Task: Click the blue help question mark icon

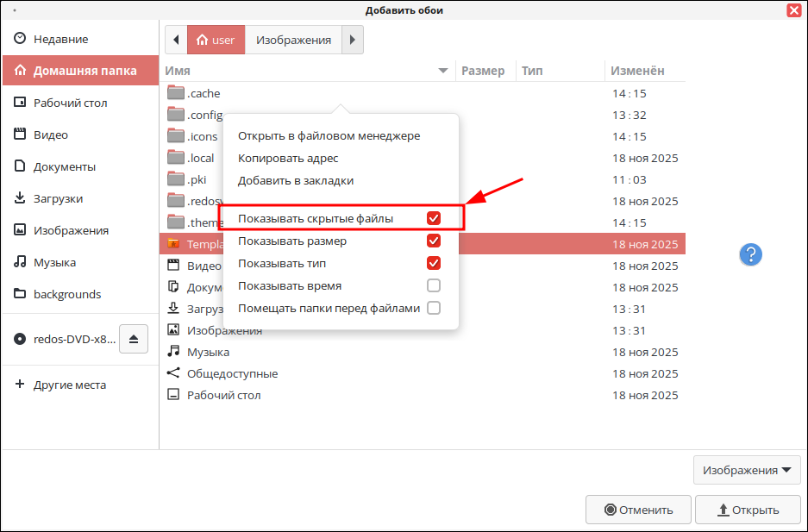Action: pyautogui.click(x=751, y=253)
